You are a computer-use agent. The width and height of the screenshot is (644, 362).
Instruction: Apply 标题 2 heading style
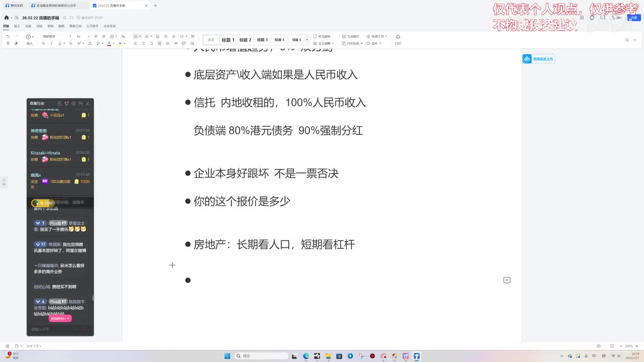click(x=245, y=40)
